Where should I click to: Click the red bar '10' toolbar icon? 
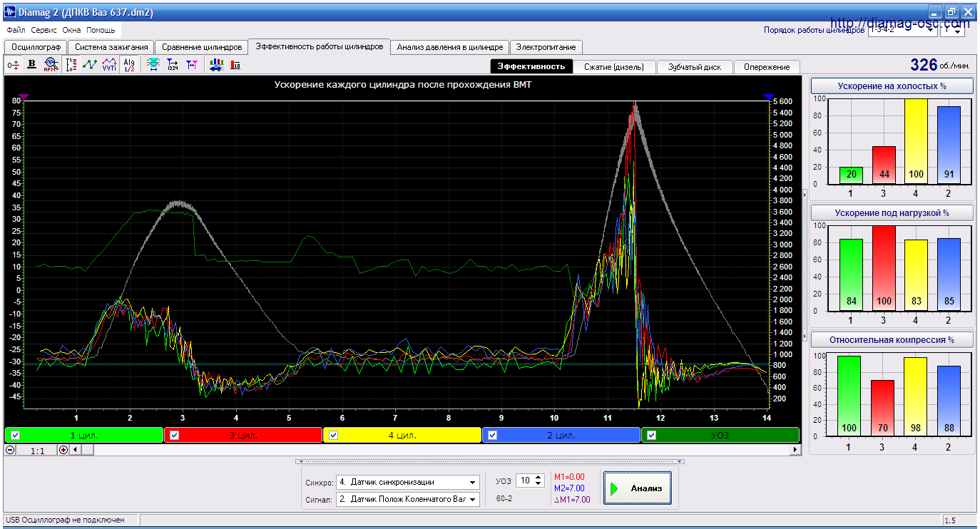pyautogui.click(x=235, y=65)
